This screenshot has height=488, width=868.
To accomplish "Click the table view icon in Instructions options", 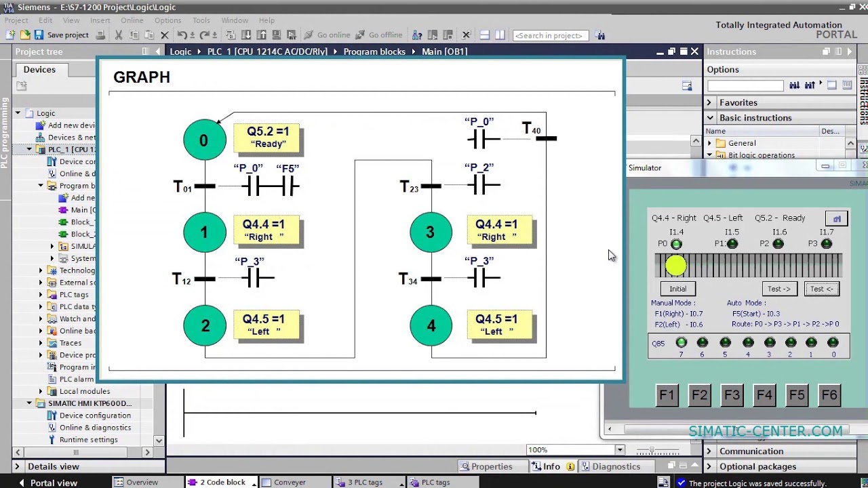I will point(847,85).
